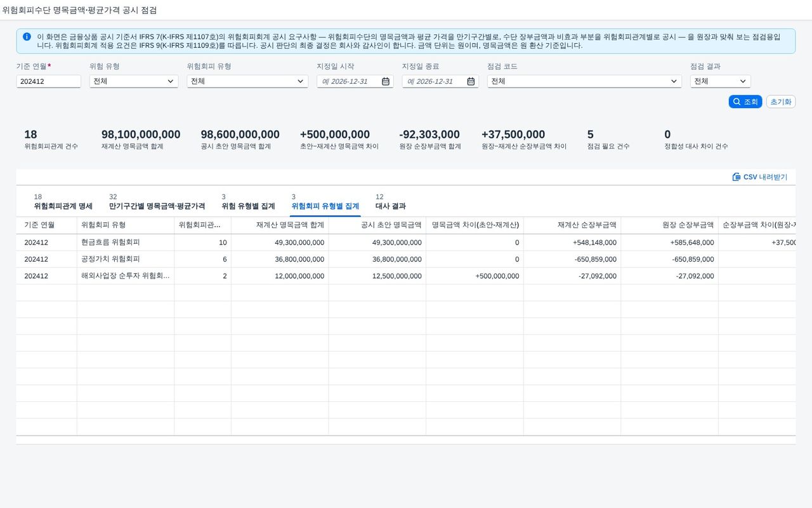Screen dimensions: 812x508
Task: Sort by 기준 연월 column header
Action: 46,225
